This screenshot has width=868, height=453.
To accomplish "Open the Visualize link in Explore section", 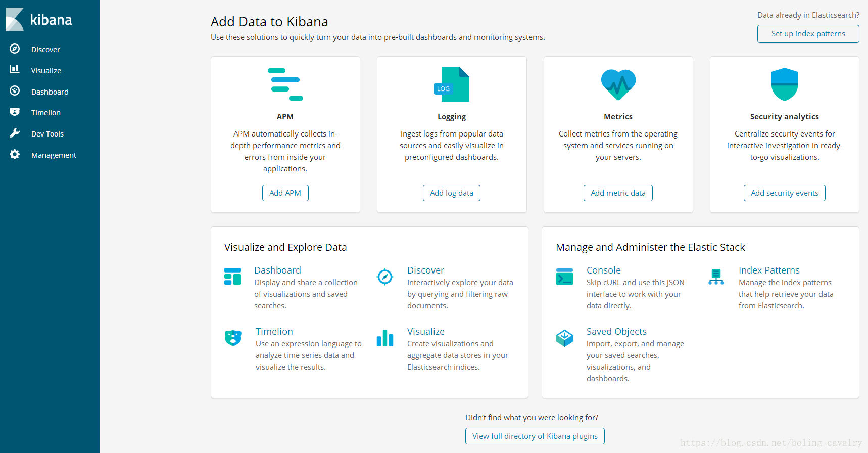I will click(x=426, y=331).
